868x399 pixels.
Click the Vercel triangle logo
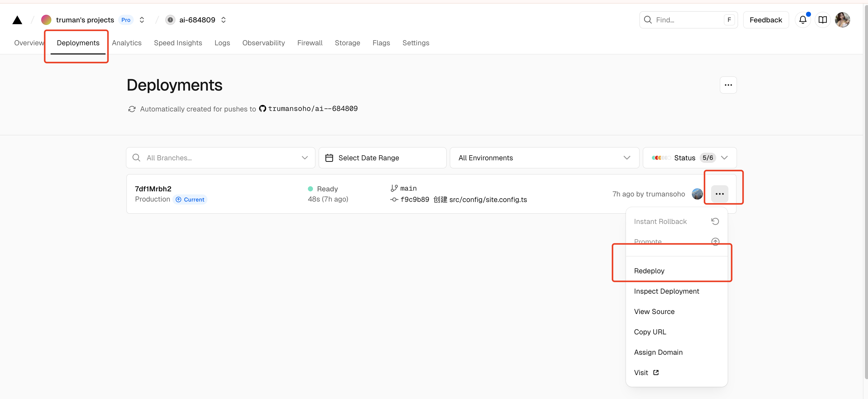[17, 20]
